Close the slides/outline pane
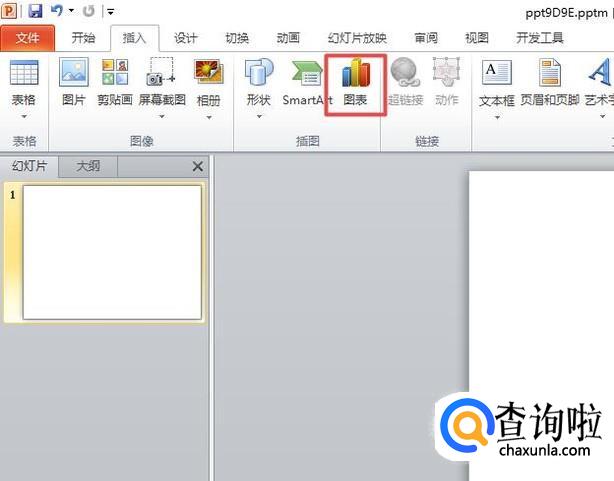 pyautogui.click(x=198, y=166)
